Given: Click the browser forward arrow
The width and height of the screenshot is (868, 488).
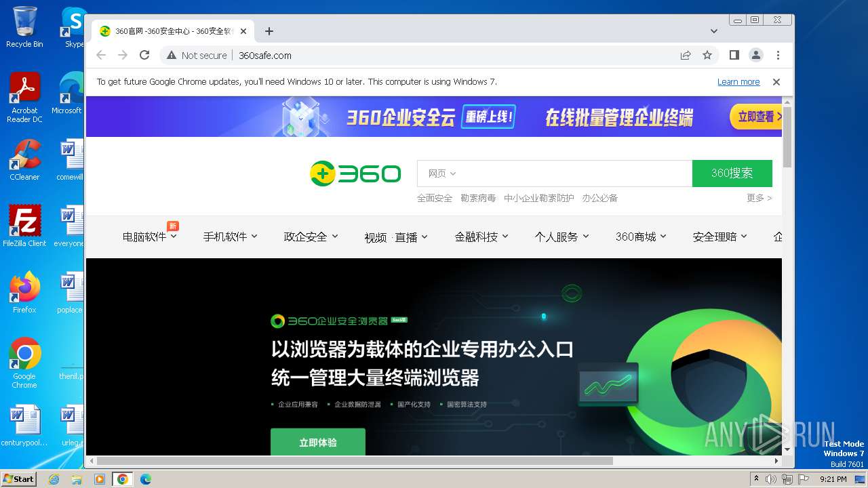Looking at the screenshot, I should tap(123, 56).
